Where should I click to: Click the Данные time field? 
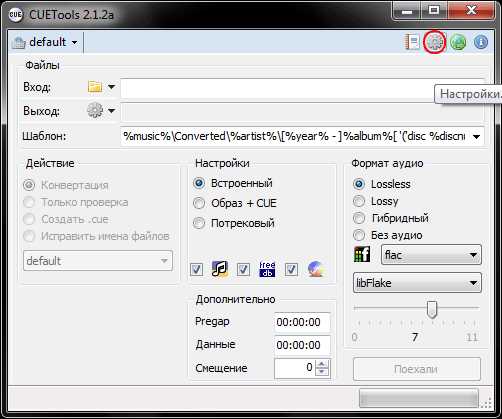tap(302, 345)
